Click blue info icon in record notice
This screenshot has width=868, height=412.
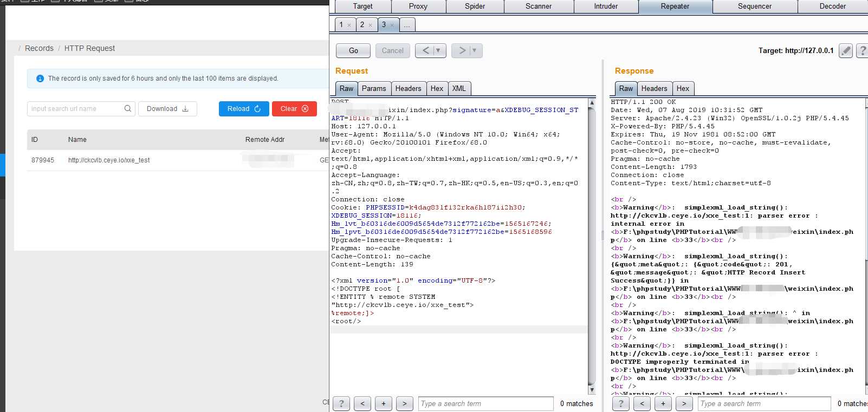coord(40,79)
